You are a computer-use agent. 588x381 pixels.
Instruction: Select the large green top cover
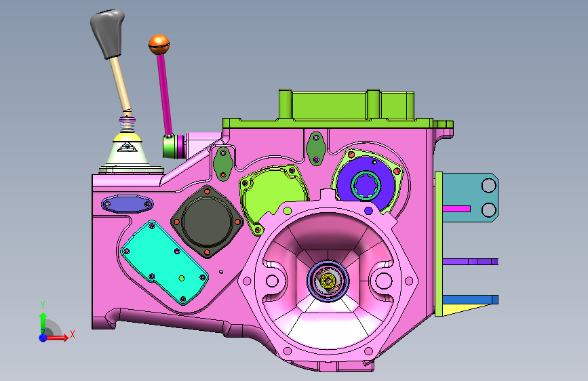pos(338,110)
